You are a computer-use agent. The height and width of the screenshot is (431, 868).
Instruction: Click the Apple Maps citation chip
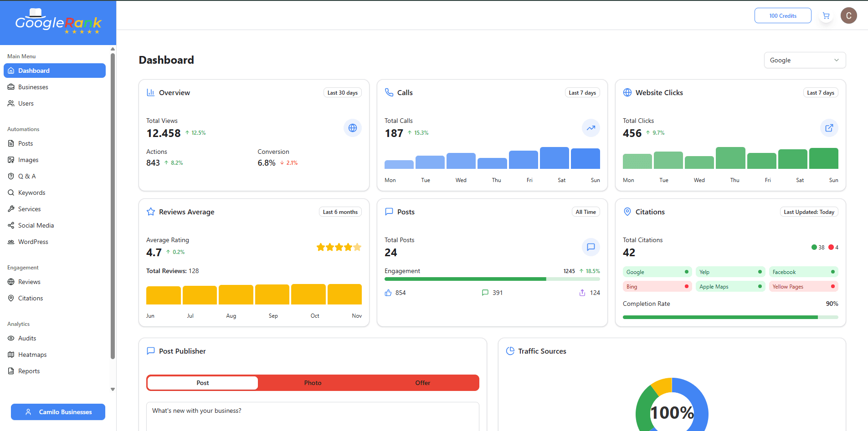tap(730, 286)
